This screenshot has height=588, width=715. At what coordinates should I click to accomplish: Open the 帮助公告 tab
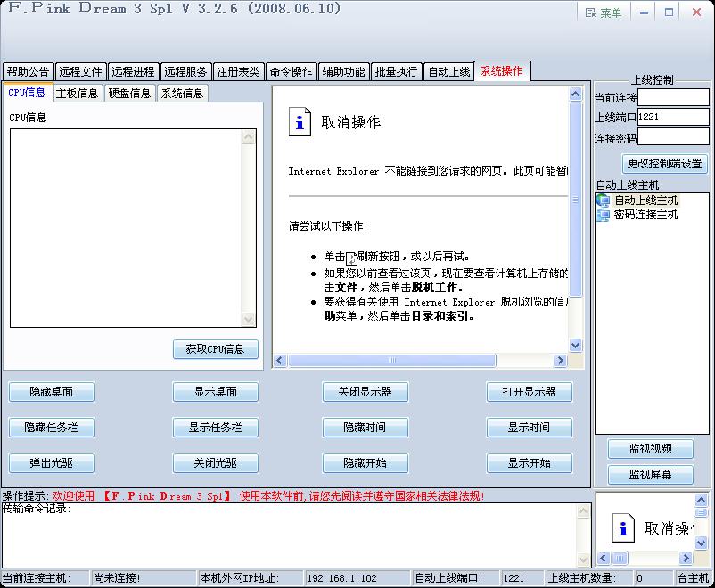[x=28, y=71]
